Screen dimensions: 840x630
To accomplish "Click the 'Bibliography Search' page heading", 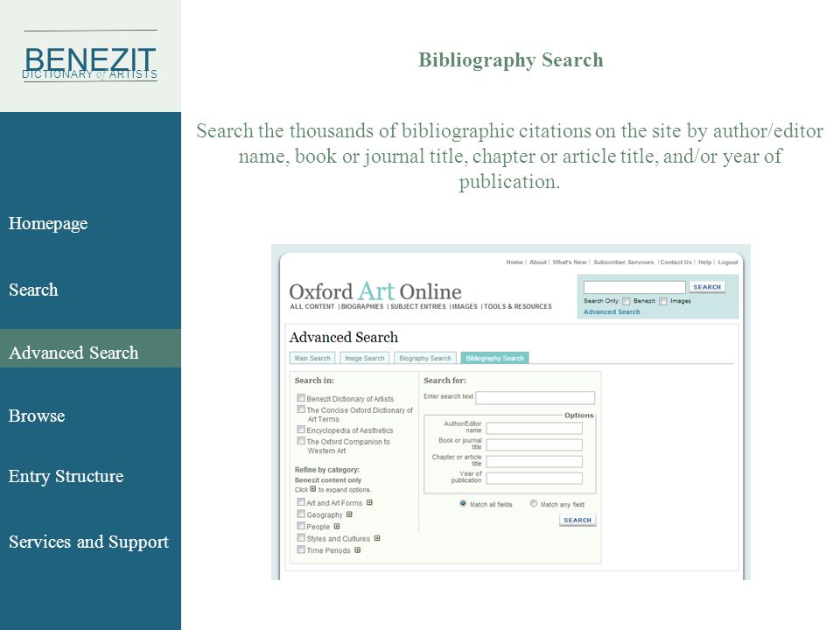I will pos(510,60).
